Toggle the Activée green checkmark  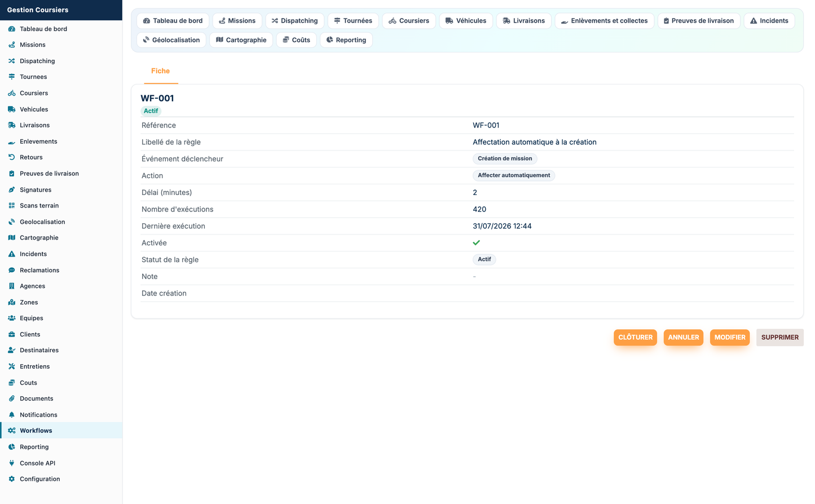(x=476, y=243)
